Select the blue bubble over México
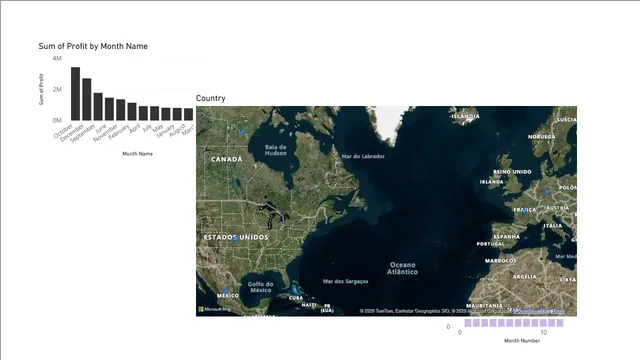This screenshot has height=360, width=640. [x=226, y=291]
